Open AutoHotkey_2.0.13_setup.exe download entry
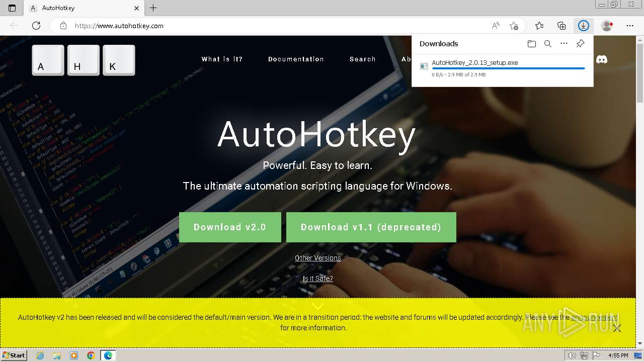 [x=502, y=68]
